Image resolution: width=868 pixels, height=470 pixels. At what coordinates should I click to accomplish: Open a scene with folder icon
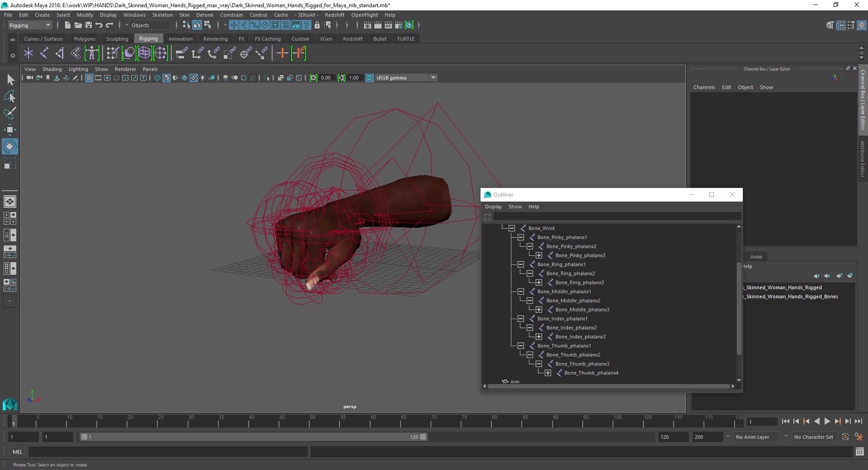[x=78, y=25]
